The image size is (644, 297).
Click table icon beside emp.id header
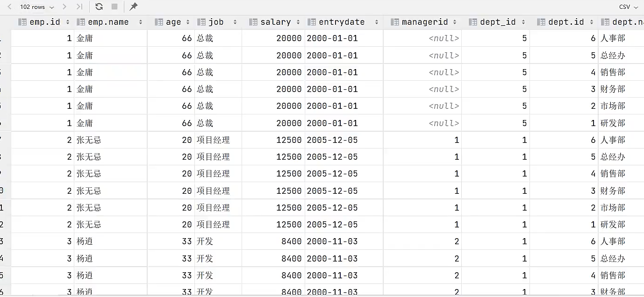coord(22,22)
